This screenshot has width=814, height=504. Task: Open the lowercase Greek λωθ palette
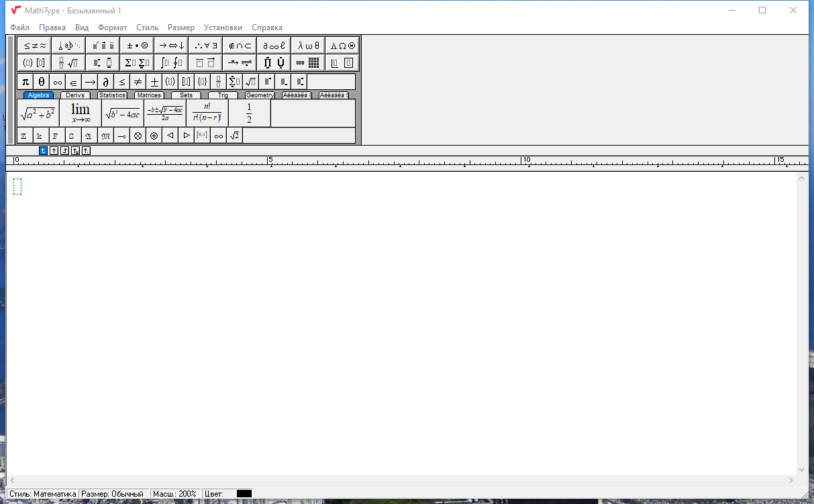click(308, 46)
